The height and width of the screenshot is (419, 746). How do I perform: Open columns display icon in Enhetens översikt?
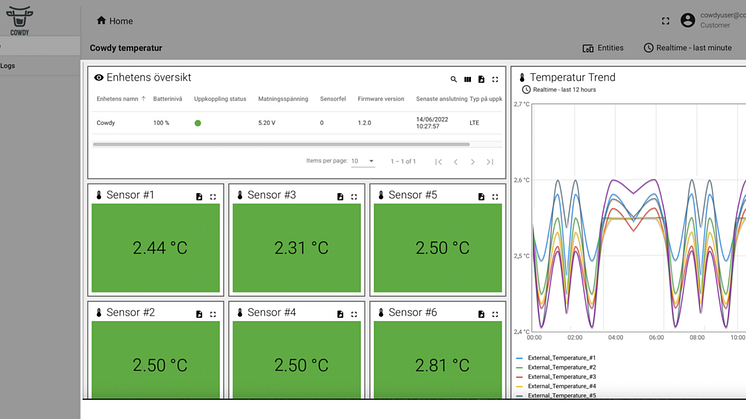(468, 79)
